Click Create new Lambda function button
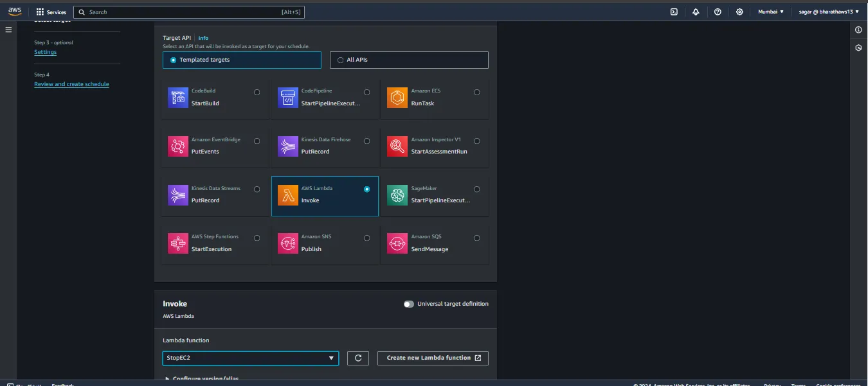Image resolution: width=868 pixels, height=386 pixels. point(433,358)
